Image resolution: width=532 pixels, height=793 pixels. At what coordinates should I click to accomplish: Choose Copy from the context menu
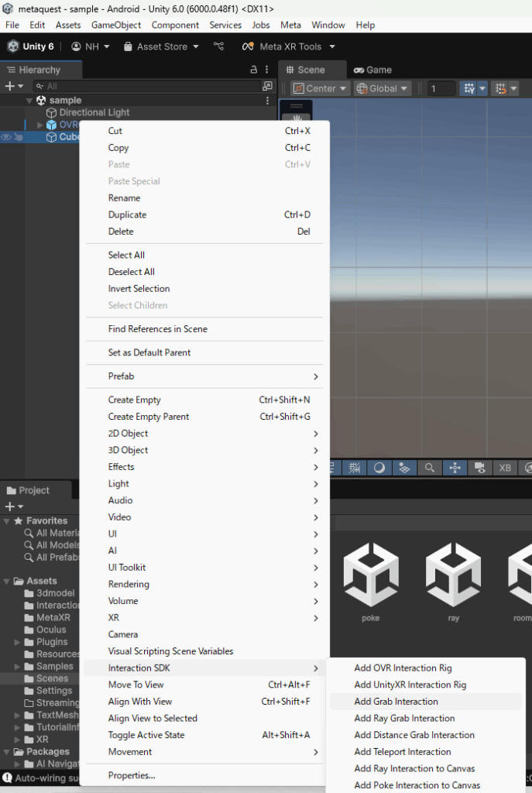(x=204, y=148)
